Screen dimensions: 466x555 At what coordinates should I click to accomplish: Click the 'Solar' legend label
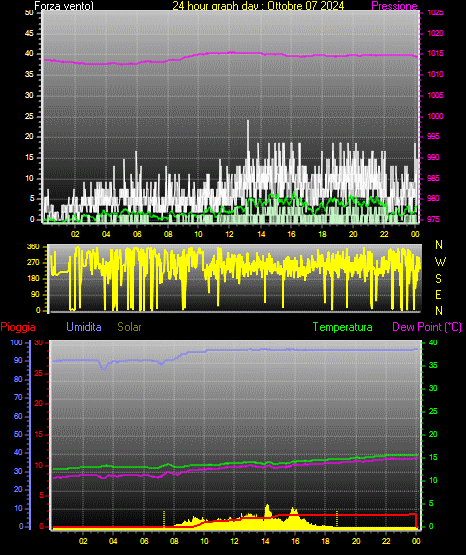130,327
